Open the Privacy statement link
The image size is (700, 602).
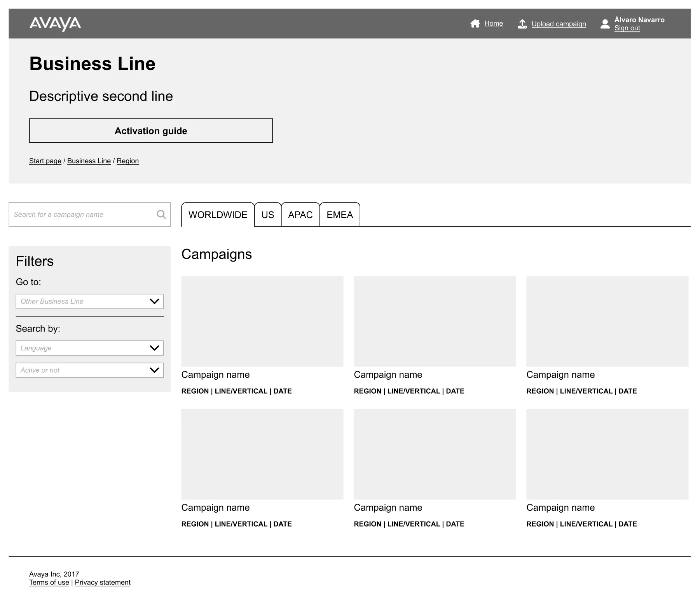coord(103,582)
